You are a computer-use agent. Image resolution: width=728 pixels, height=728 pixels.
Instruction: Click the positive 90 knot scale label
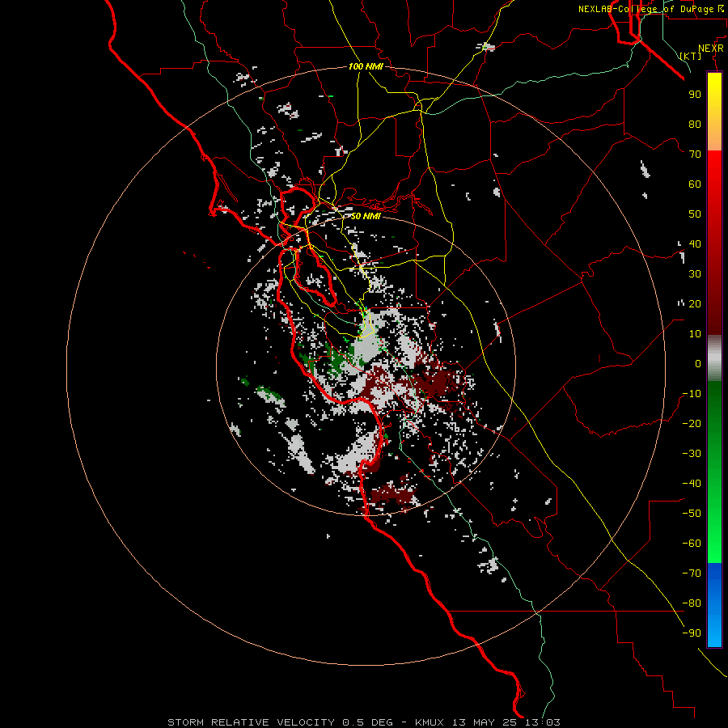pyautogui.click(x=695, y=95)
